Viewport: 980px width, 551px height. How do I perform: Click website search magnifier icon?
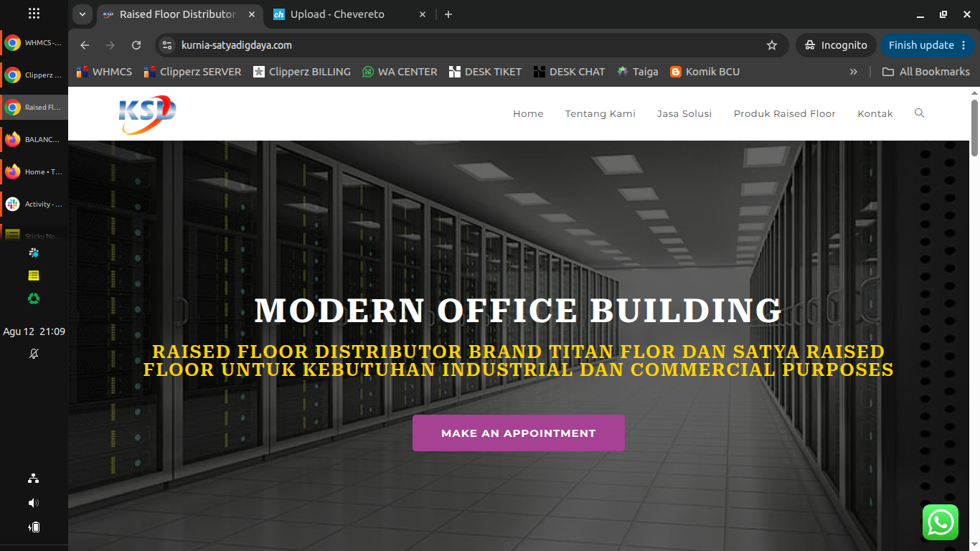point(920,113)
